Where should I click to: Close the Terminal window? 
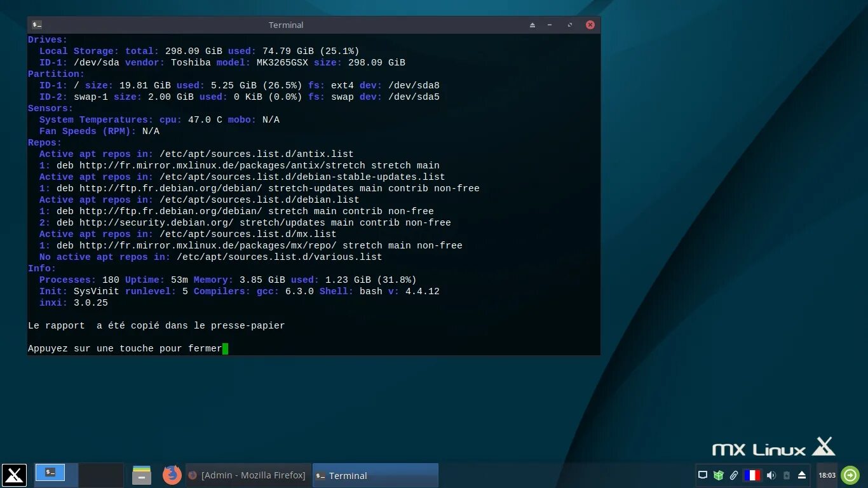click(x=590, y=25)
